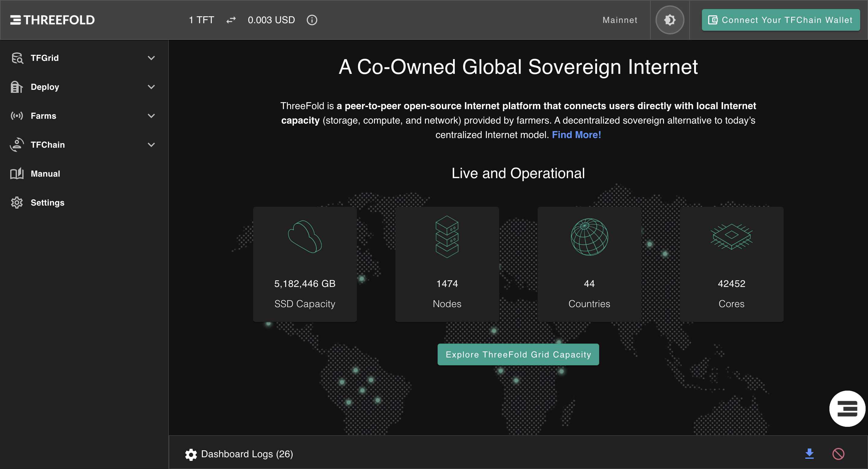The width and height of the screenshot is (868, 469).
Task: Toggle dark/light theme button
Action: coord(669,20)
